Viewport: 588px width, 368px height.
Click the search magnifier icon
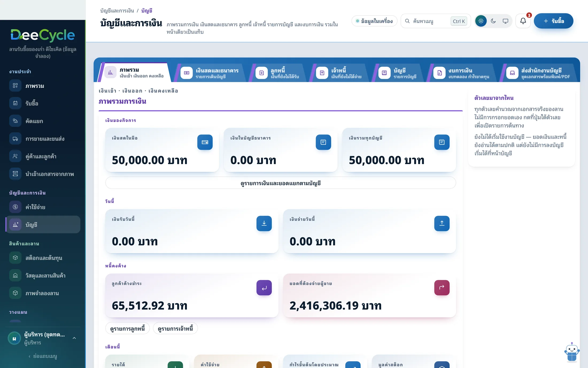click(x=407, y=21)
